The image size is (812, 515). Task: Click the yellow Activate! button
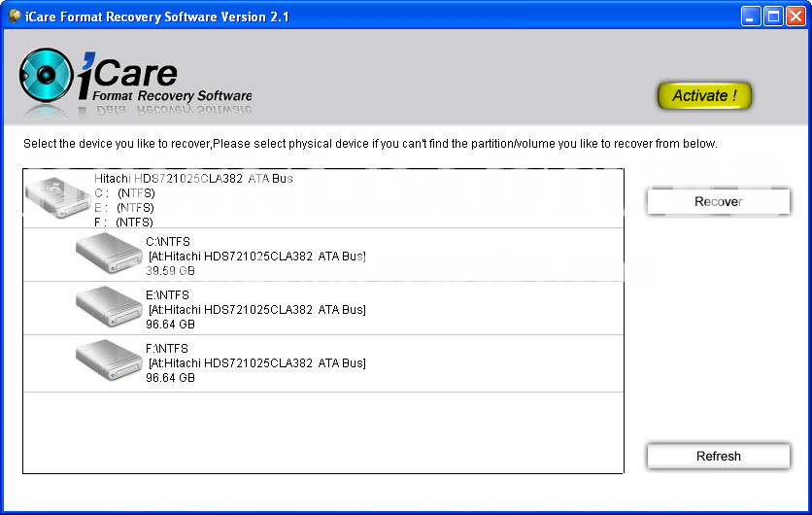click(704, 95)
